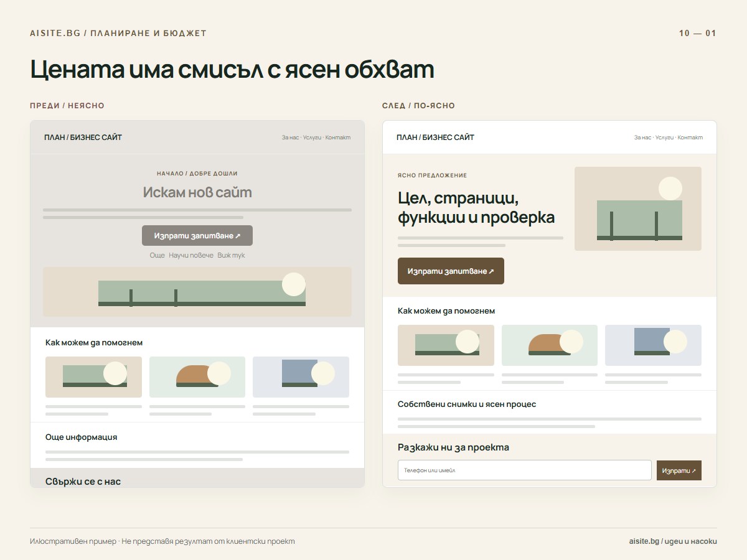This screenshot has height=560, width=747.
Task: Open 'За нас' in right mockup nav
Action: click(642, 138)
